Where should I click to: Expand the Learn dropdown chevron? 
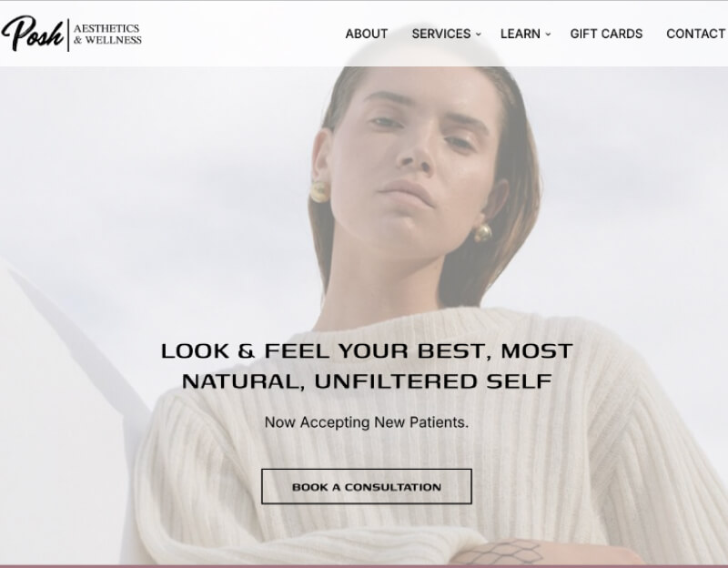tap(548, 35)
